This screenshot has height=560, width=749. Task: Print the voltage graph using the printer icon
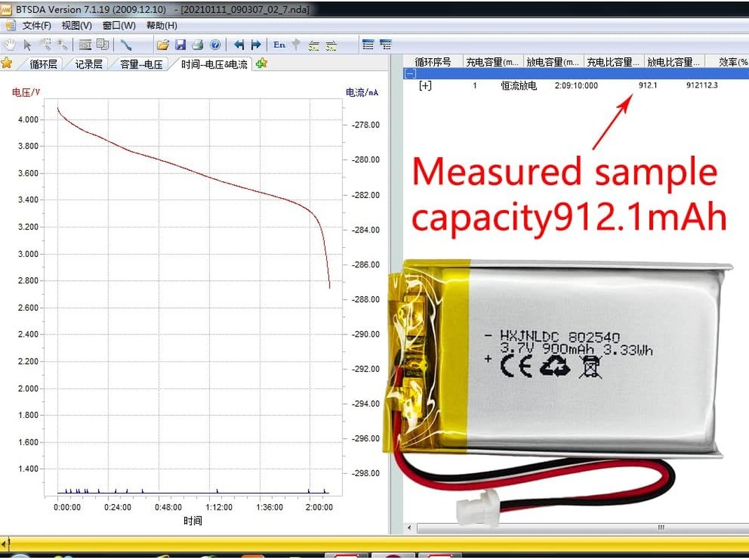[x=198, y=43]
